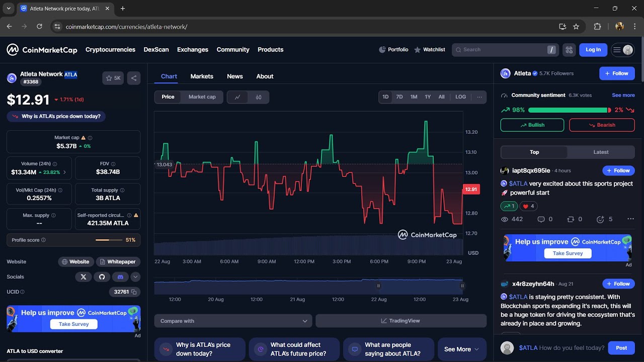
Task: Open Discord social link icon
Action: (120, 277)
